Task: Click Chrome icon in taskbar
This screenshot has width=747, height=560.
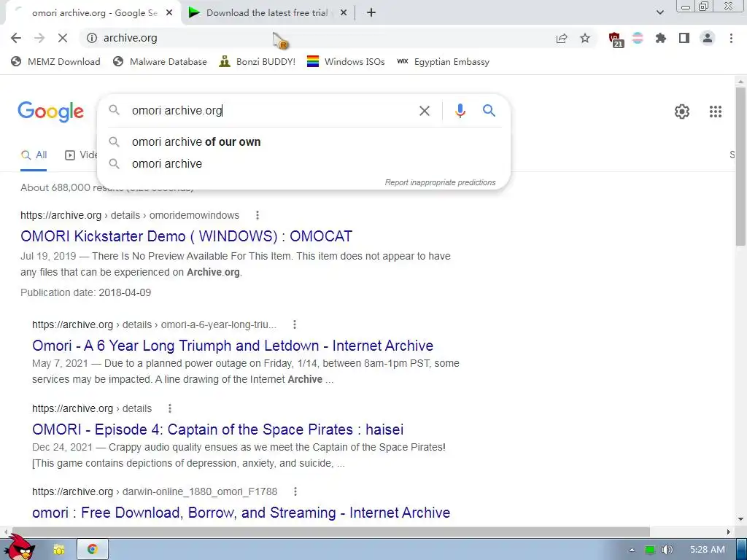Action: 93,550
